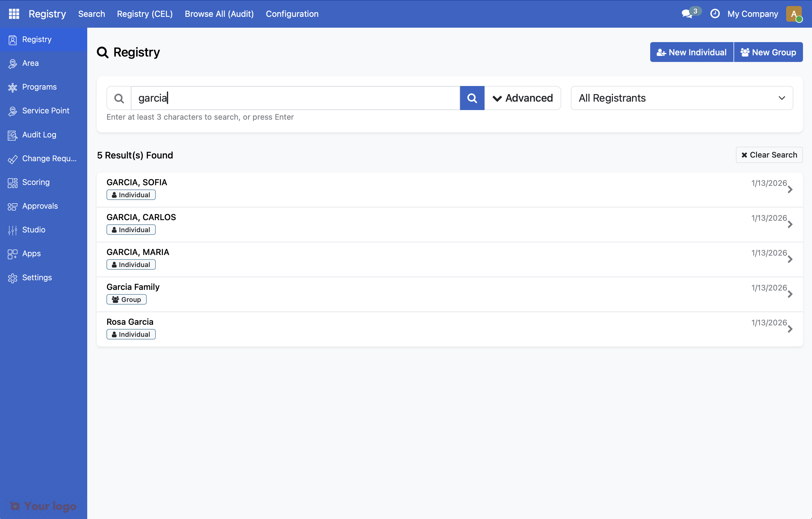This screenshot has width=812, height=519.
Task: Open chat notifications with 3 unread messages
Action: [687, 14]
